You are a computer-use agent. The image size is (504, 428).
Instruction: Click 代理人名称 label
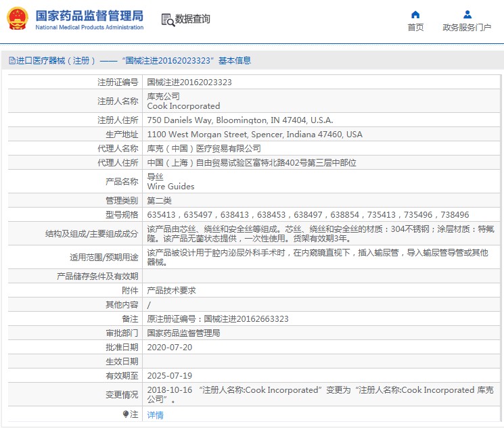(118, 149)
